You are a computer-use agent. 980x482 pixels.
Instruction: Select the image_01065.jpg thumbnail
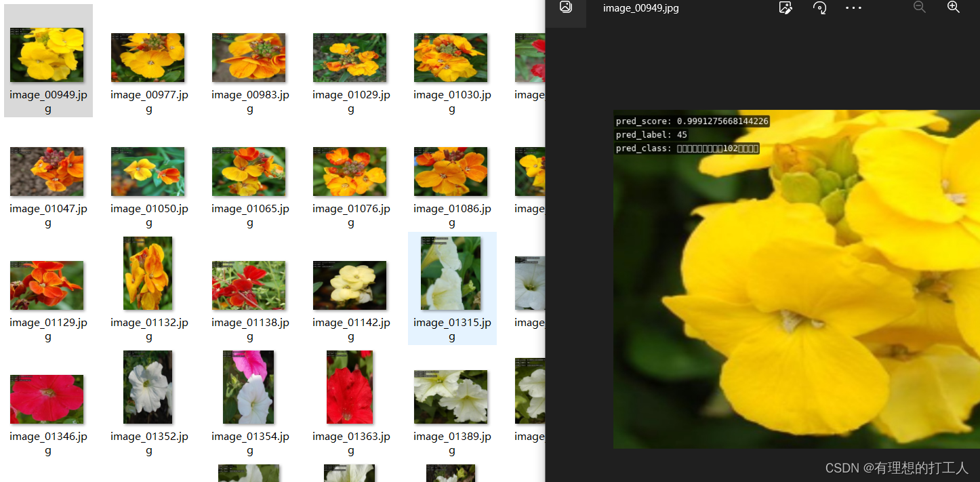249,172
